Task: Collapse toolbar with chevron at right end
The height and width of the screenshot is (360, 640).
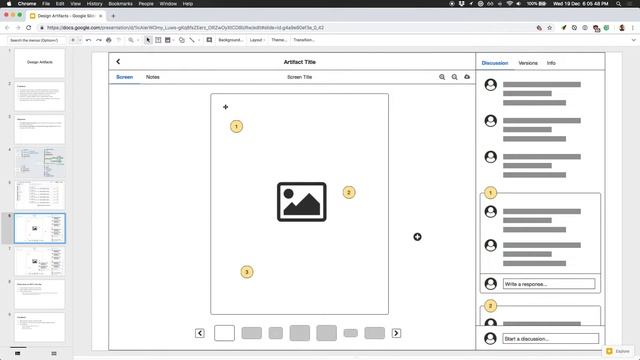Action: coord(633,40)
